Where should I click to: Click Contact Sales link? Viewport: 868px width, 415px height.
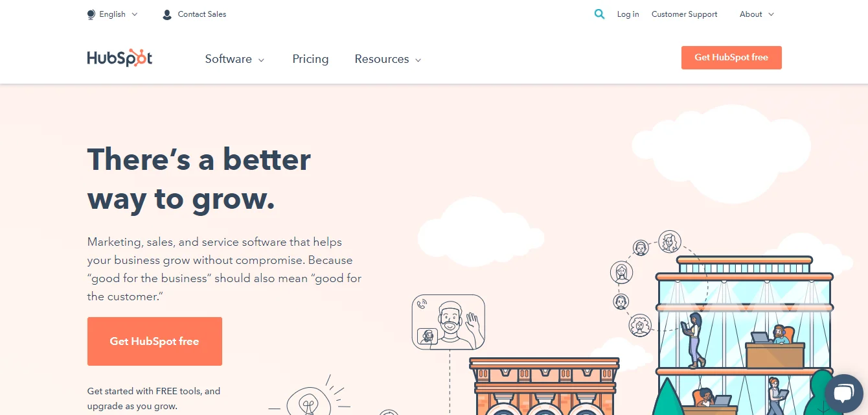pos(202,14)
